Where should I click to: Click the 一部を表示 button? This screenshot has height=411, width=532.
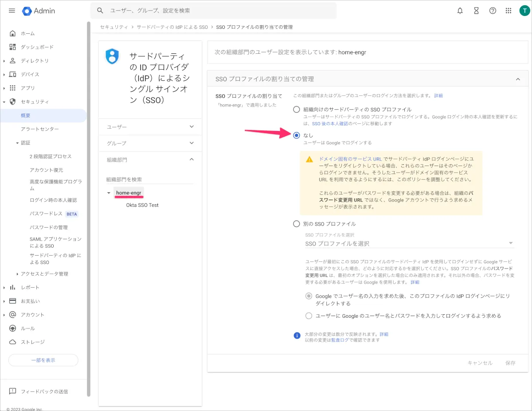click(43, 360)
